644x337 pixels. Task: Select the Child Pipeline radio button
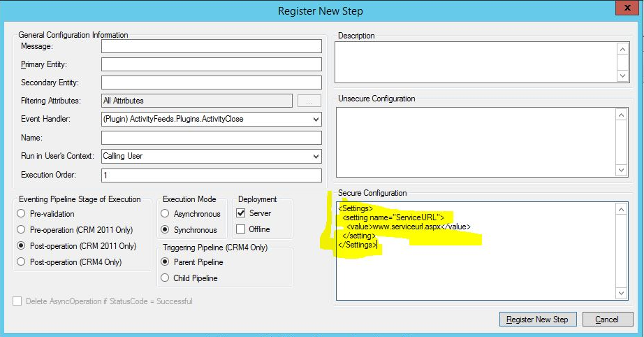tap(165, 278)
